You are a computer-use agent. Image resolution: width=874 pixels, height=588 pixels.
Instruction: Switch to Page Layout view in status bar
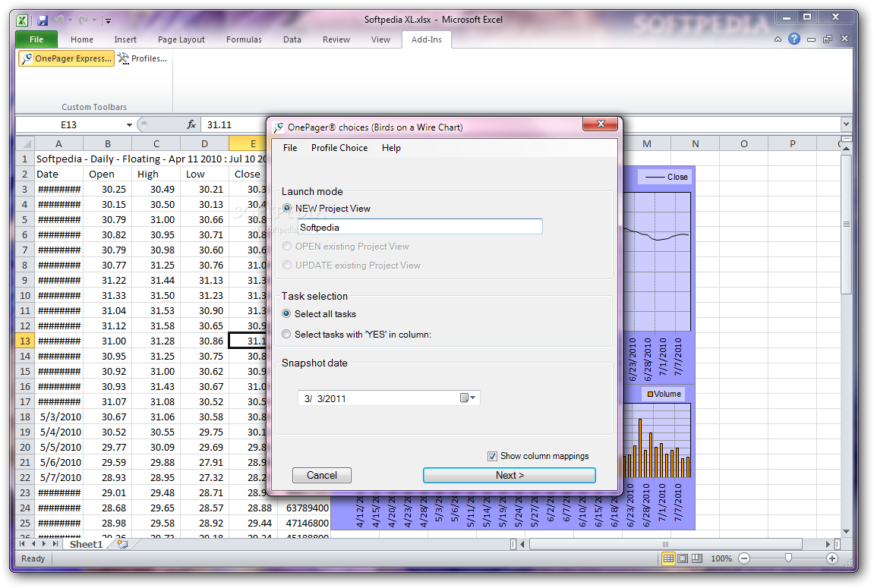(683, 558)
